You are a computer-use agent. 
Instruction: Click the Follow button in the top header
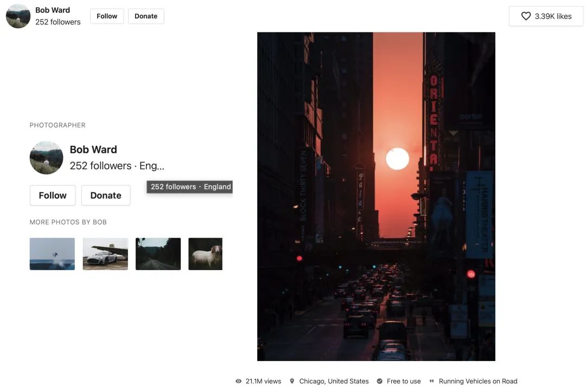[x=107, y=16]
